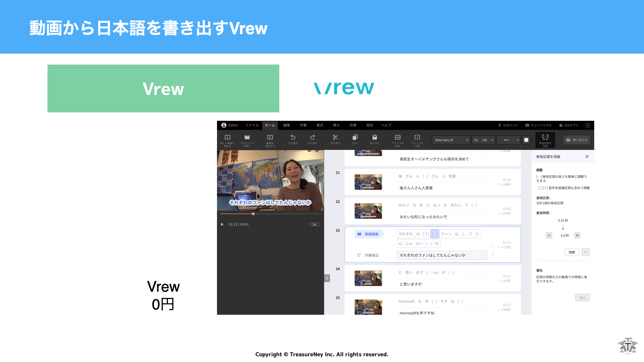Open the 輪郭 outline style dropdown

point(508,140)
